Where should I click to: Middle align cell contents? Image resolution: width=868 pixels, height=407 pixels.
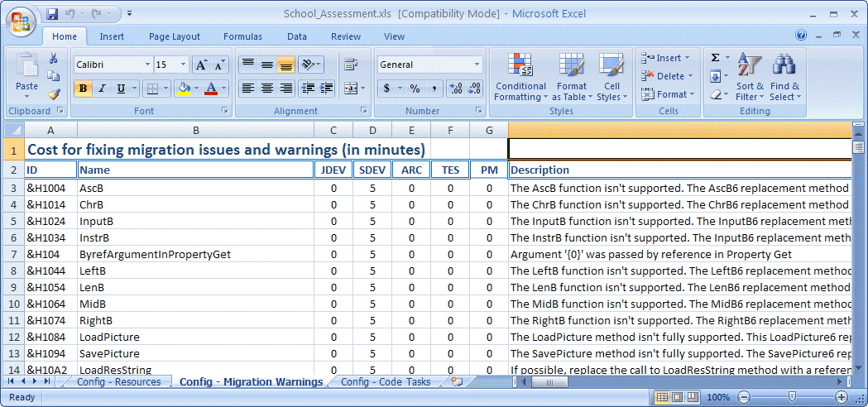tap(266, 65)
